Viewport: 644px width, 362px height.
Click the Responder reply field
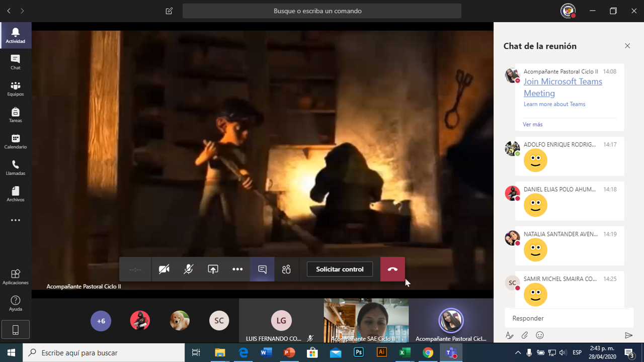569,318
